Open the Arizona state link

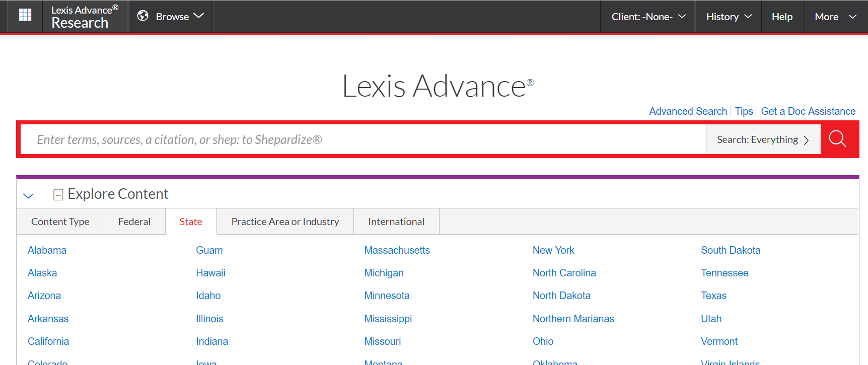coord(44,296)
